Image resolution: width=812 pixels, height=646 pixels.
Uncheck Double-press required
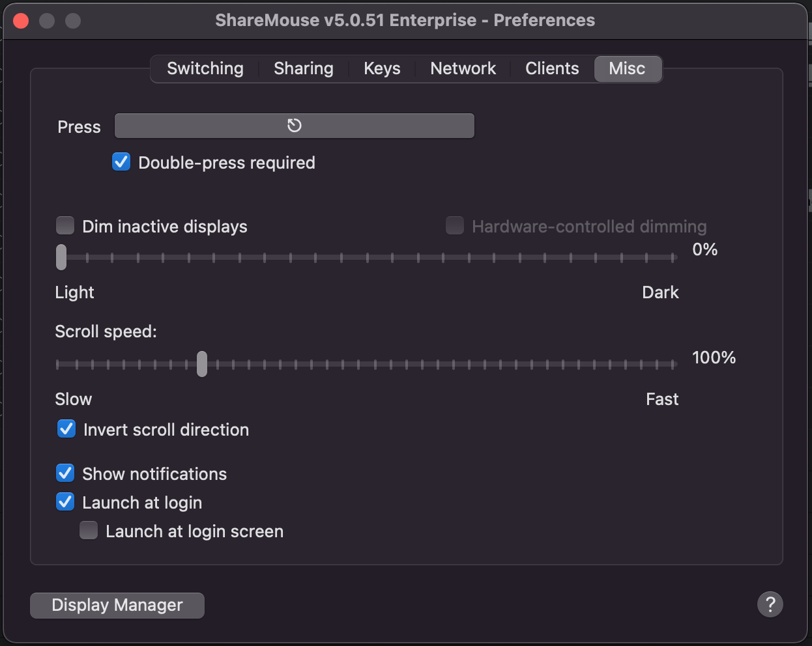pyautogui.click(x=121, y=162)
